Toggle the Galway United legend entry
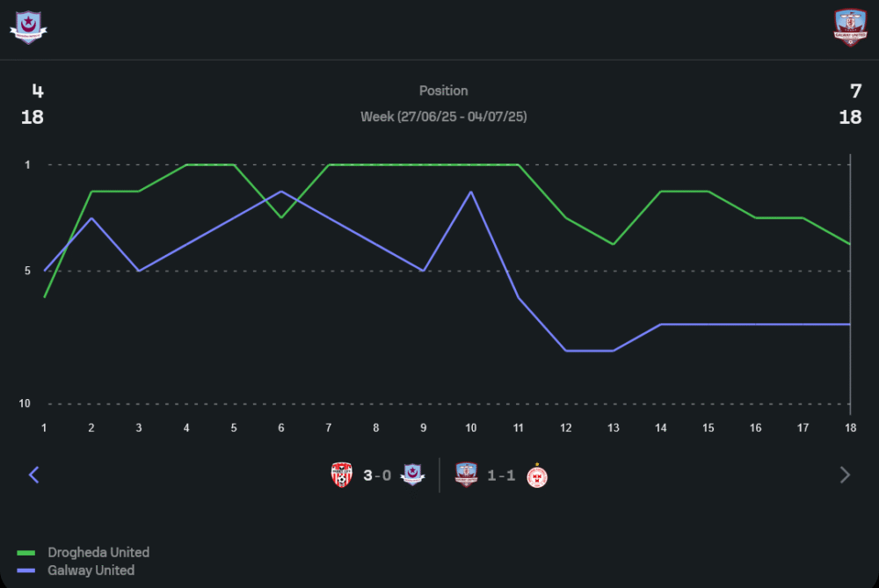The height and width of the screenshot is (588, 879). [x=91, y=570]
